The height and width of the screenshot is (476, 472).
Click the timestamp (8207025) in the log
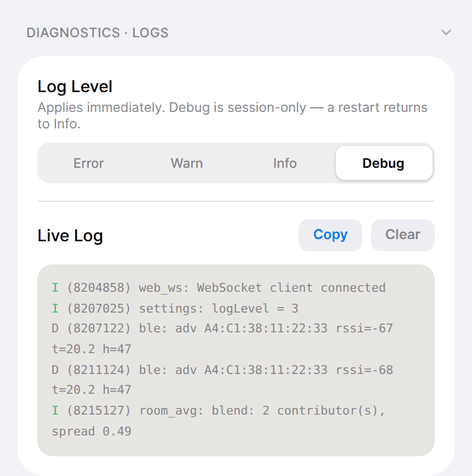99,308
